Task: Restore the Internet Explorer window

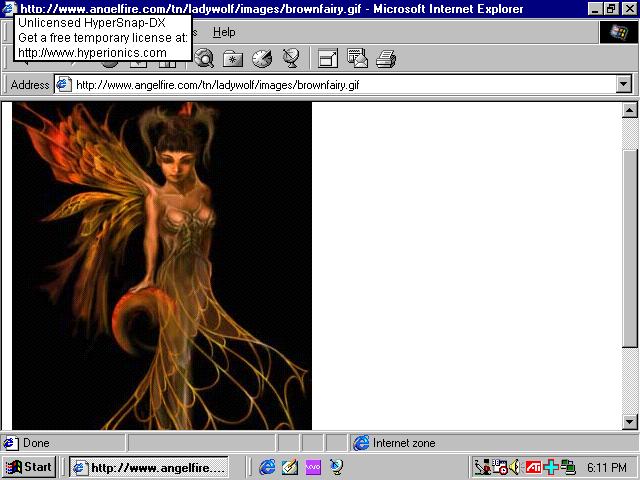Action: pos(611,9)
